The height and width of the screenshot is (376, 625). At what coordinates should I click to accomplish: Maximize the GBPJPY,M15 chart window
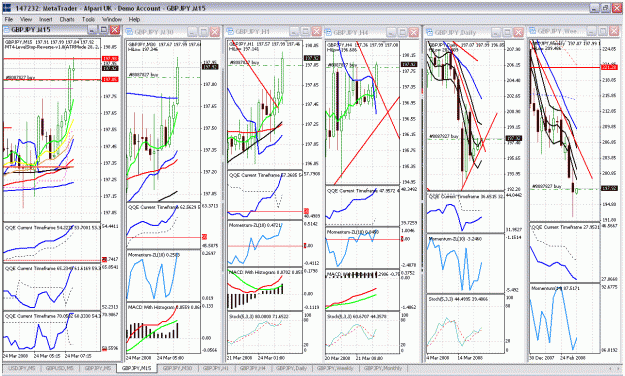point(104,30)
